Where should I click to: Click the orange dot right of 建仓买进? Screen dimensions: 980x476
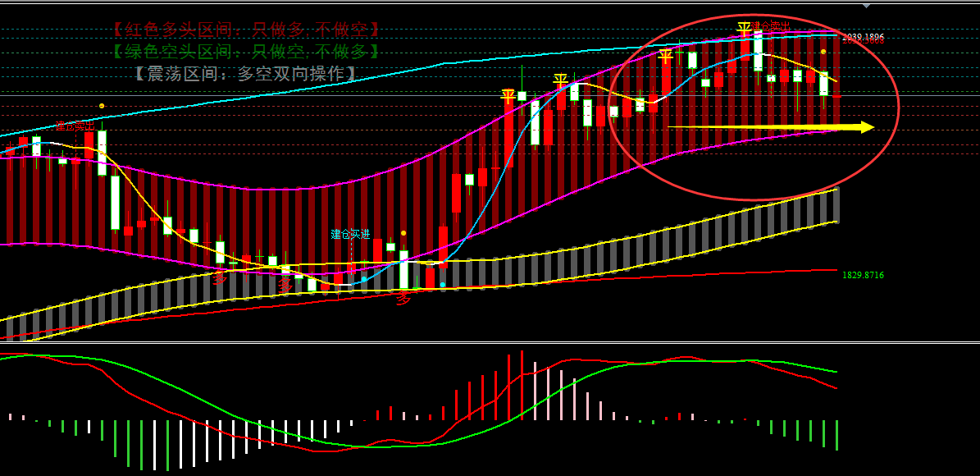(x=403, y=233)
